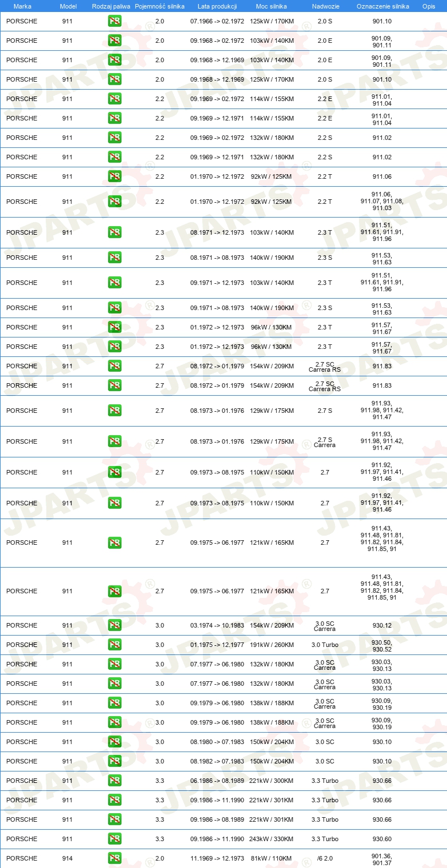Select the date cell 09.1971 -> 12.1973

pos(217,283)
